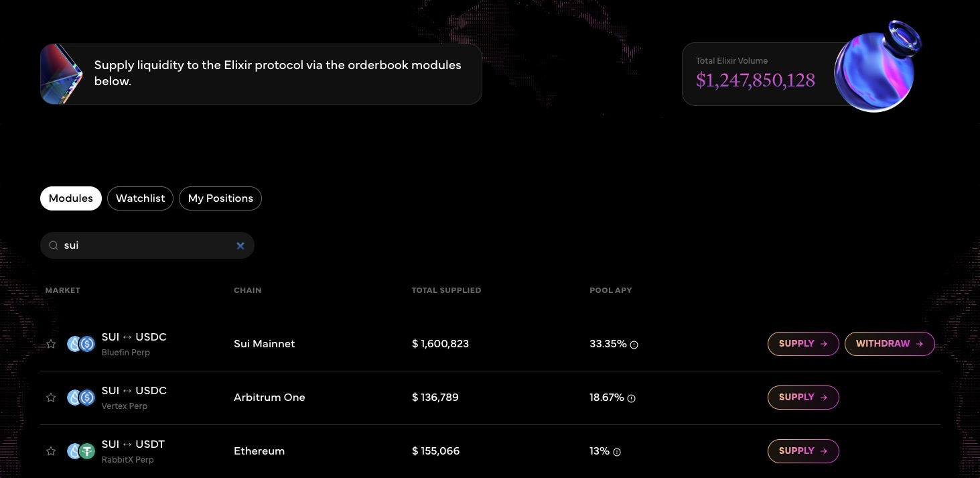Viewport: 980px width, 478px height.
Task: Withdraw from Sui Mainnet Bluefin pool
Action: 889,344
